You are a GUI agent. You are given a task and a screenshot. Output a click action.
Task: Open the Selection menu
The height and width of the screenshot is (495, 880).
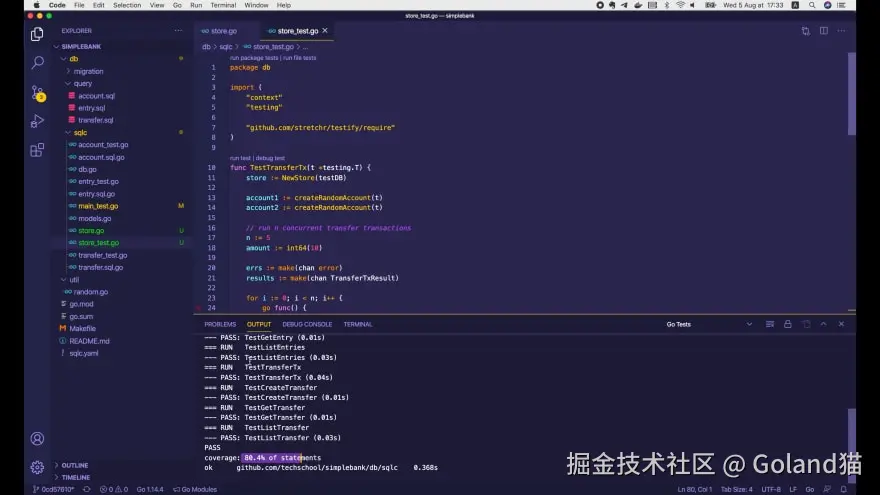click(x=127, y=5)
